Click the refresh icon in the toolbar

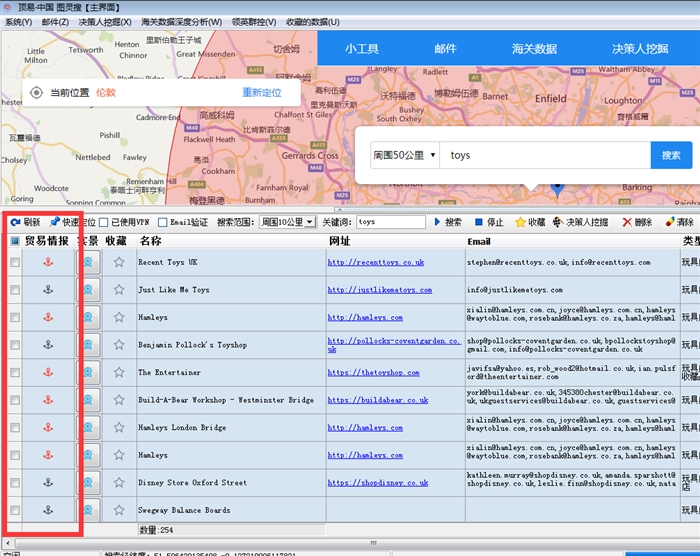15,222
